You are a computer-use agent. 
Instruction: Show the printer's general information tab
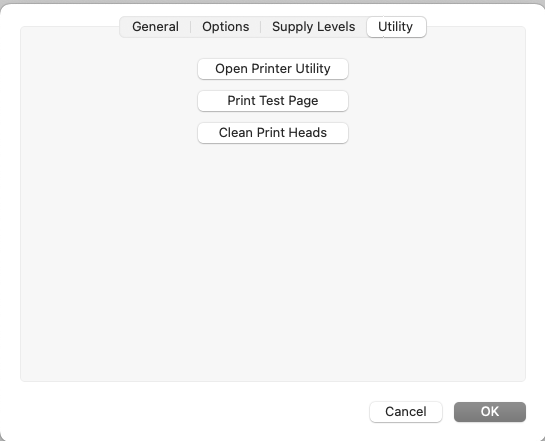click(155, 27)
